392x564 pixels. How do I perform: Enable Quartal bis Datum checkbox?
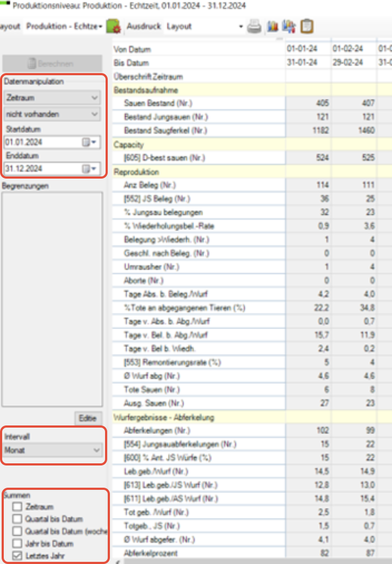pos(17,519)
